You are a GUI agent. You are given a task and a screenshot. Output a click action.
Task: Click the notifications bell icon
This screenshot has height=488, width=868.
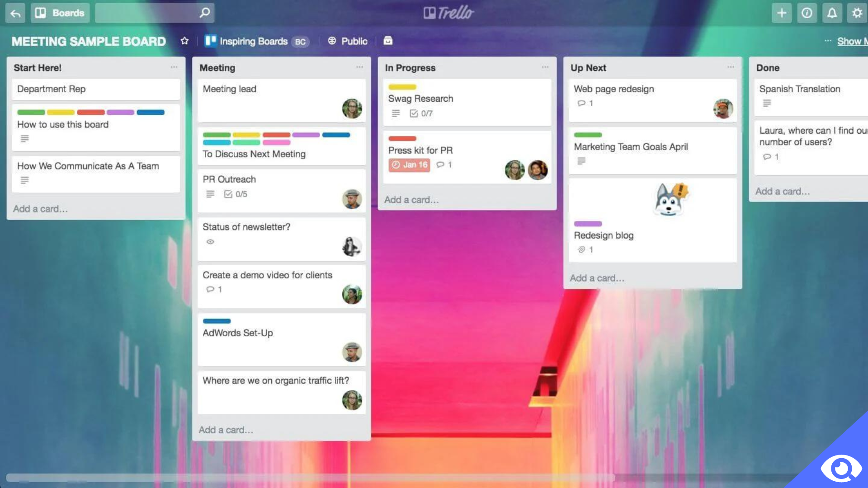coord(832,12)
